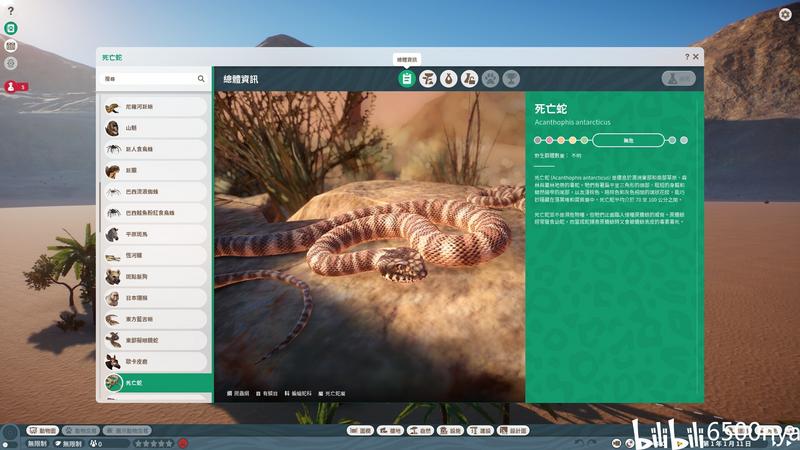Click the Zoopedia window help question mark
The width and height of the screenshot is (800, 450).
click(687, 57)
